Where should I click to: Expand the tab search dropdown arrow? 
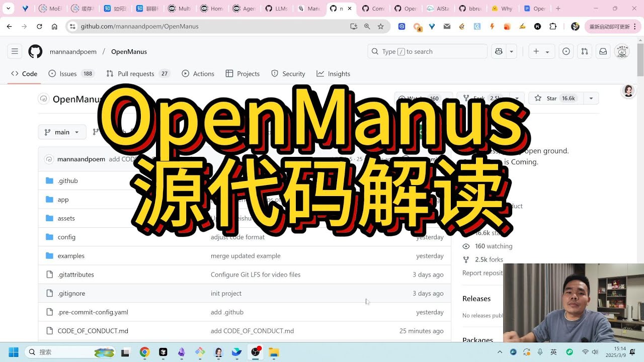click(9, 9)
